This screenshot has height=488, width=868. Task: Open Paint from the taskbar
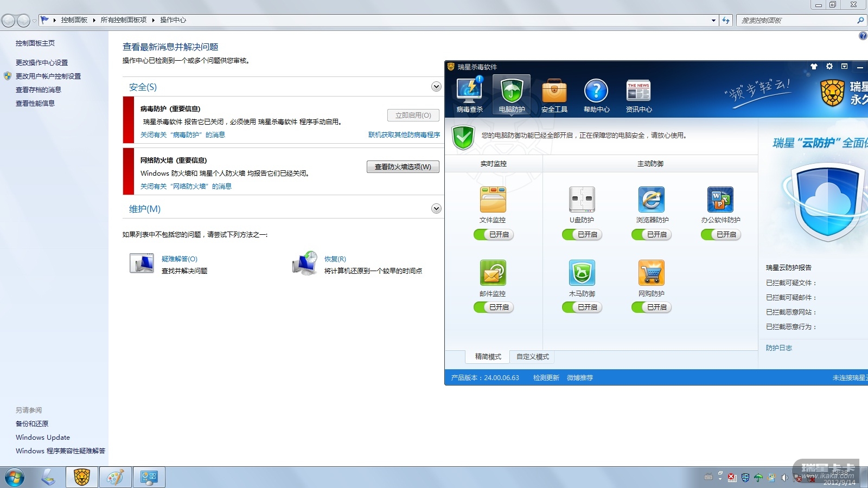pos(115,477)
